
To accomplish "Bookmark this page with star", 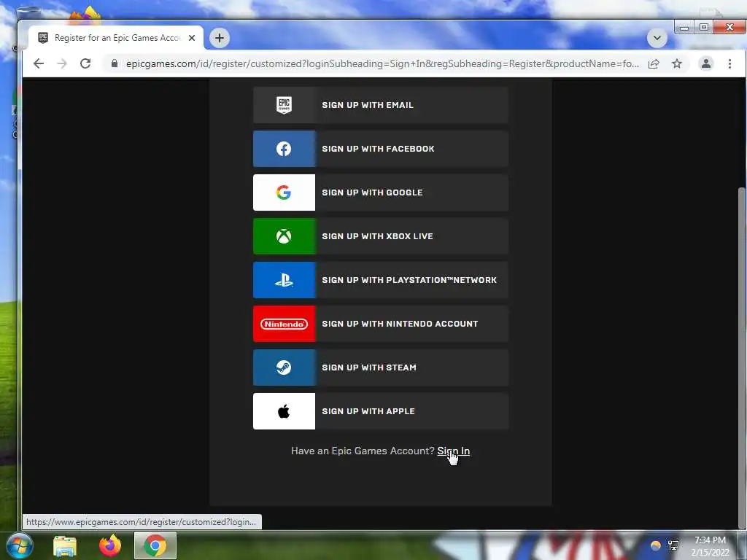I will [677, 63].
